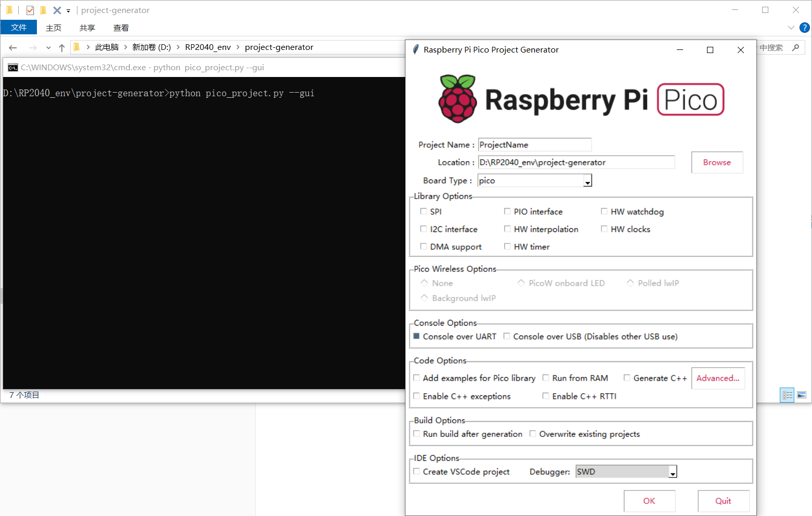Open the 文件 menu in Explorer
The height and width of the screenshot is (516, 812).
(19, 28)
